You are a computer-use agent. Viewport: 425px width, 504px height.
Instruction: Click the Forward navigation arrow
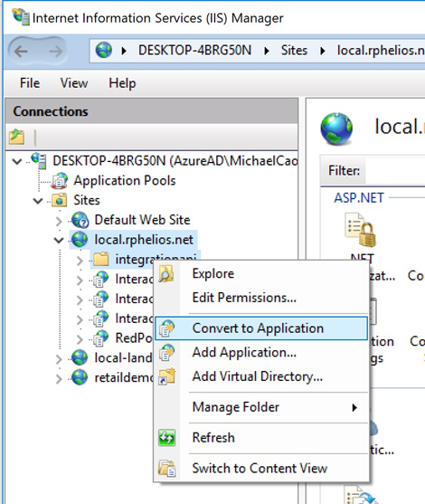(x=56, y=51)
